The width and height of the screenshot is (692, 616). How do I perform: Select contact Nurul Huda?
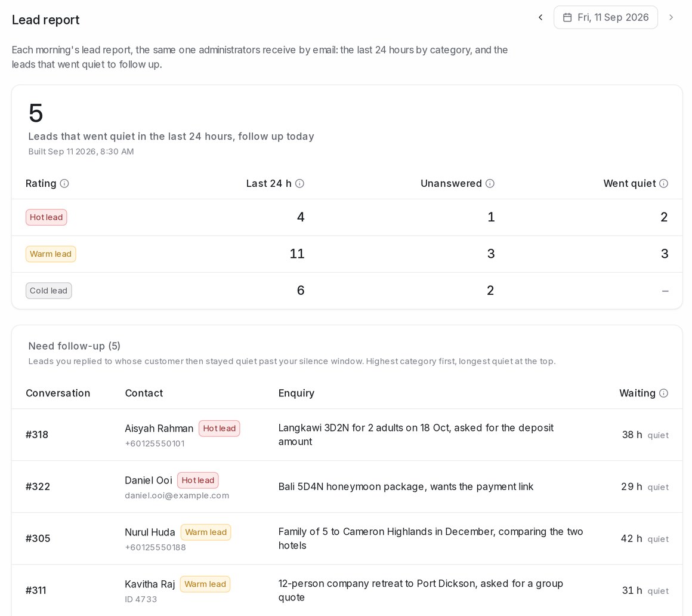click(x=150, y=532)
